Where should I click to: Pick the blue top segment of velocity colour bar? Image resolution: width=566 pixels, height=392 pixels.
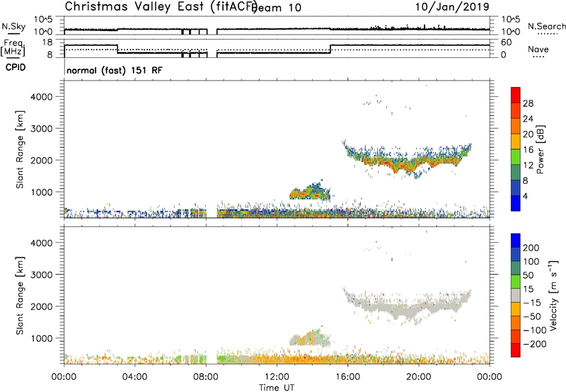[x=516, y=241]
